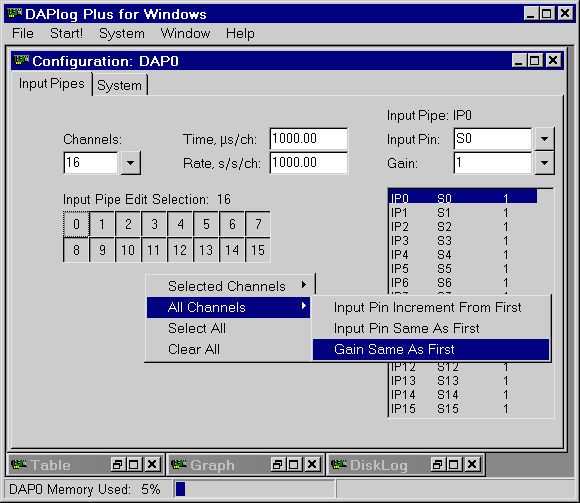The height and width of the screenshot is (503, 580).
Task: Choose Input Pin Same As First
Action: [x=431, y=328]
